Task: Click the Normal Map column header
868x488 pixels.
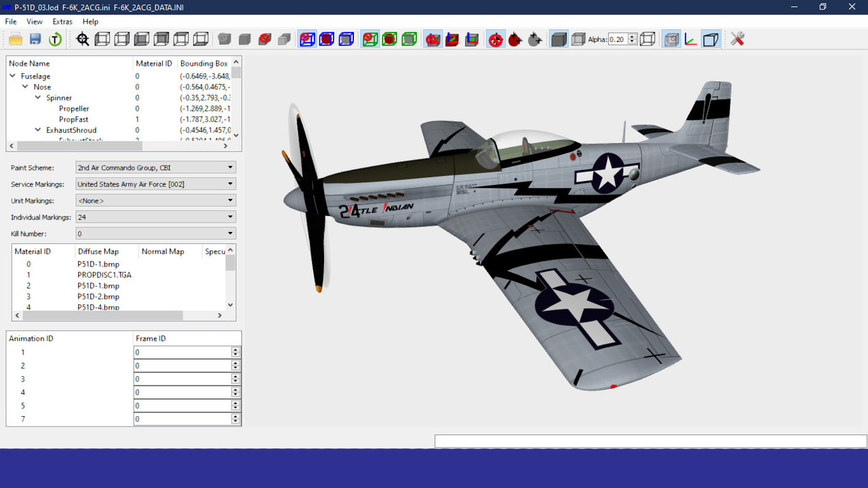Action: coord(170,251)
